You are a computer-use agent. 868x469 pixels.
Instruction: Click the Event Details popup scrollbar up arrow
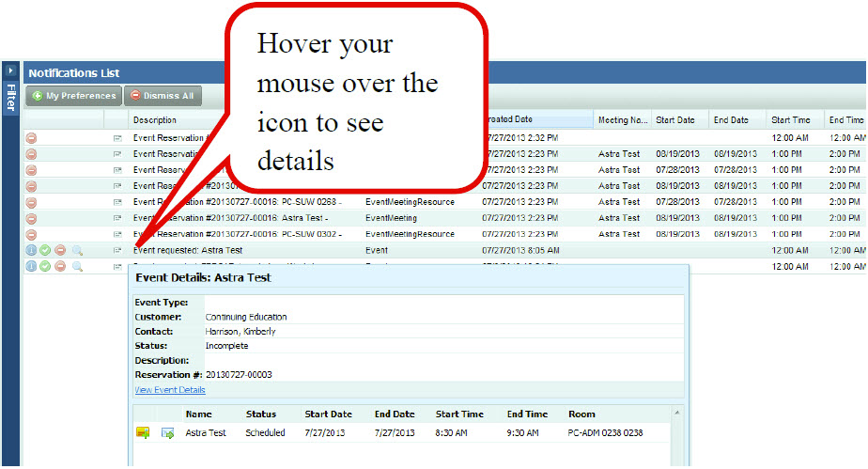pyautogui.click(x=676, y=413)
